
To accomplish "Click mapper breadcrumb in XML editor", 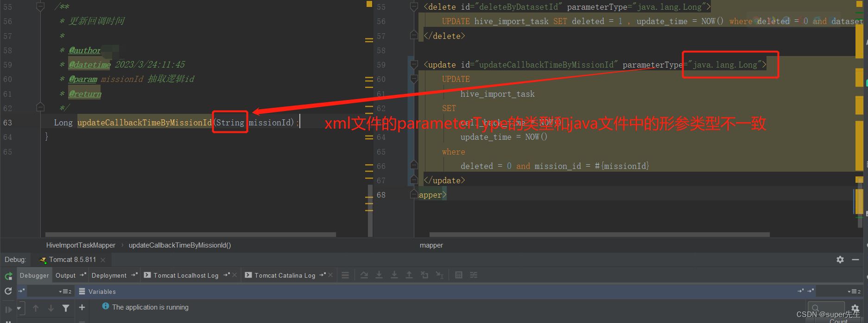I will pyautogui.click(x=431, y=245).
